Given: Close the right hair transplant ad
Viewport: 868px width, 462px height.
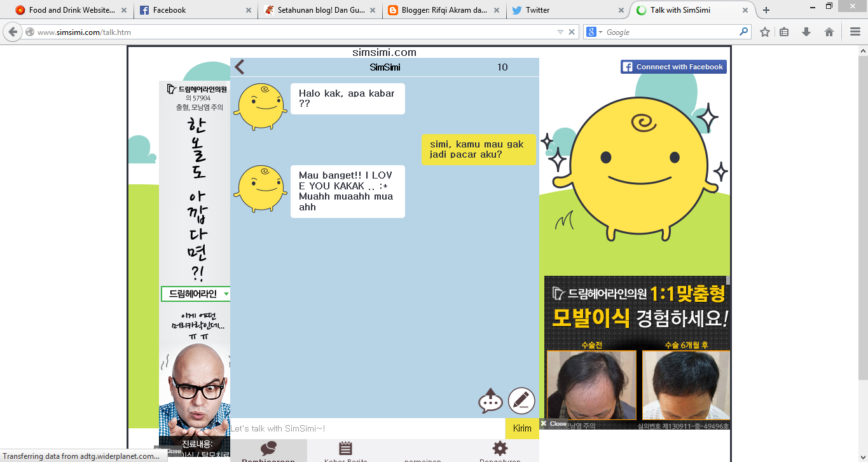Looking at the screenshot, I should point(554,423).
